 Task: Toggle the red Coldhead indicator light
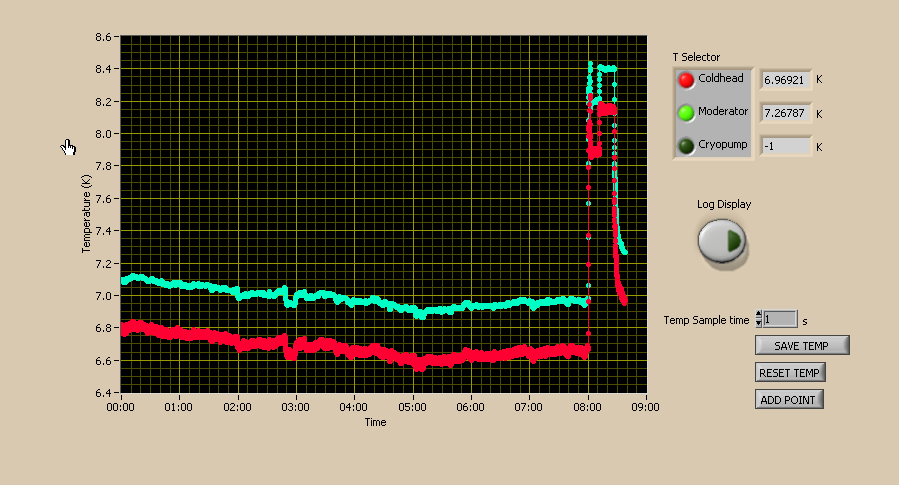[686, 80]
